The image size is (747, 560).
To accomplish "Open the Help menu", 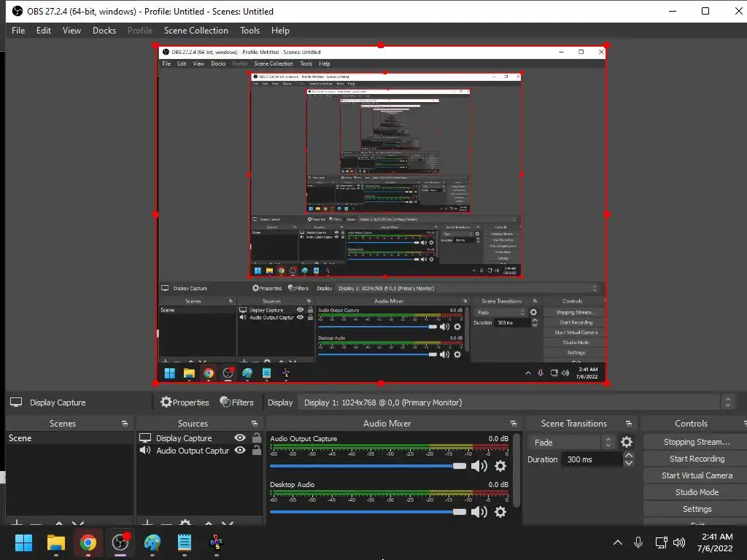I will pos(280,31).
